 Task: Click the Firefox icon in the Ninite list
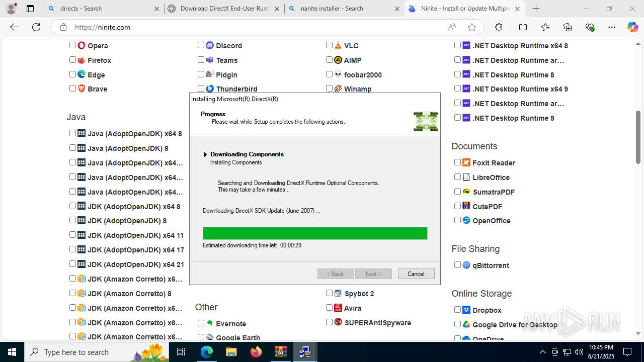[x=82, y=60]
